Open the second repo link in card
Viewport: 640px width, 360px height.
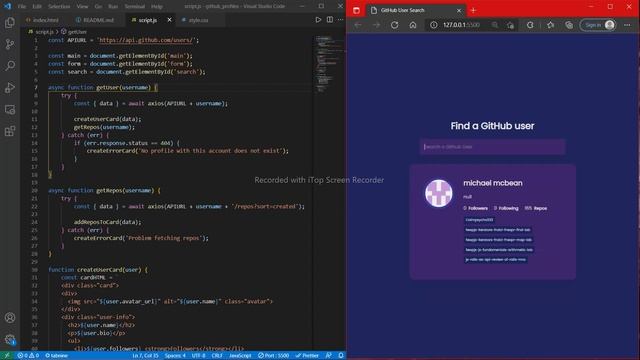coord(498,230)
